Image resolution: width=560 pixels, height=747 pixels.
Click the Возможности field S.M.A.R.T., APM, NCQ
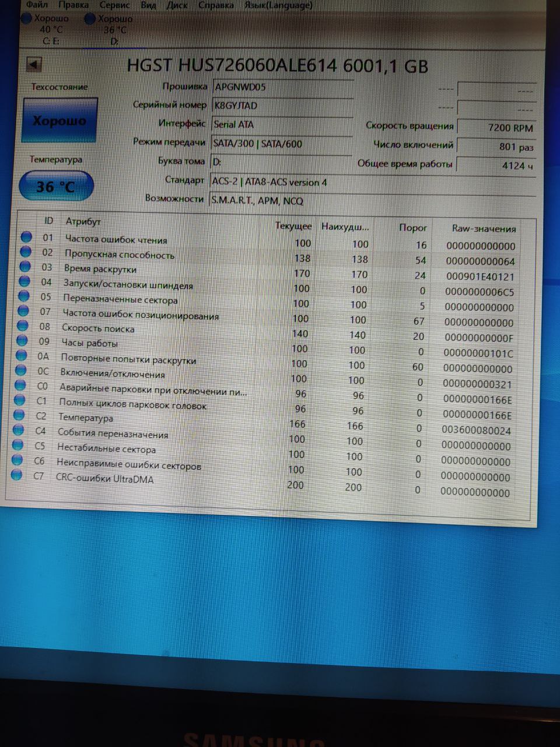coord(372,201)
